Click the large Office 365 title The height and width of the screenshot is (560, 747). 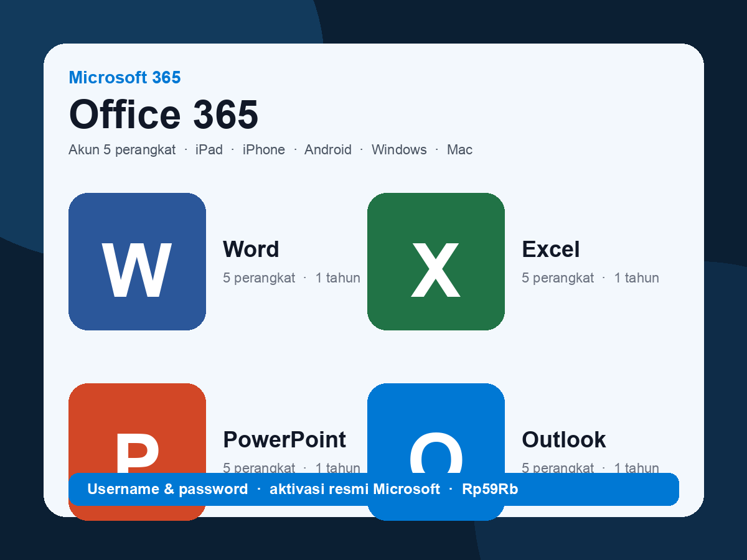pyautogui.click(x=164, y=114)
